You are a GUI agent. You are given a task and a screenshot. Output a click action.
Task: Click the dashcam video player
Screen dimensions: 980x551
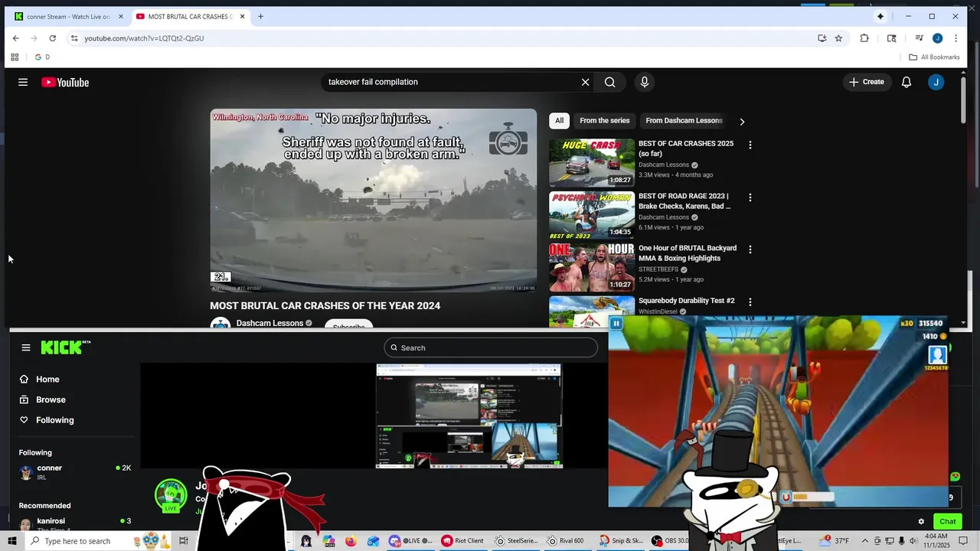[x=374, y=201]
